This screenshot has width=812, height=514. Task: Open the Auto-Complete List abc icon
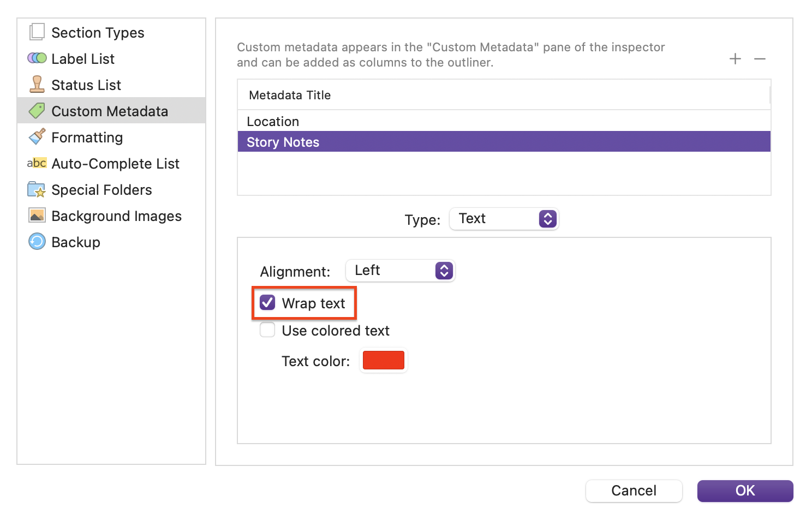(x=37, y=163)
